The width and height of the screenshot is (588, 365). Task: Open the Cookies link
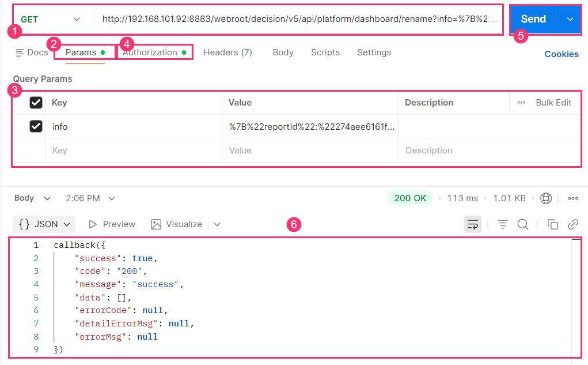[x=562, y=54]
